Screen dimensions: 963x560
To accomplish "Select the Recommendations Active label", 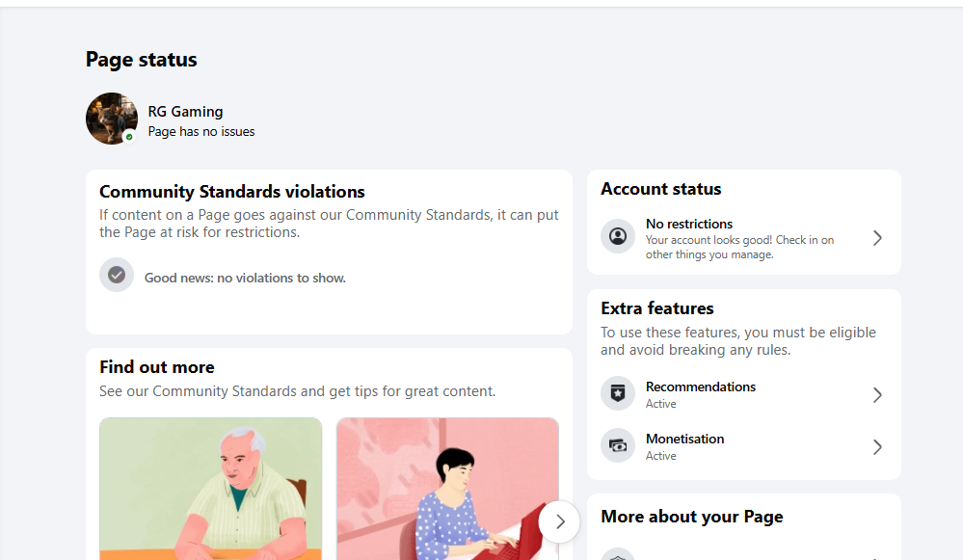I will [661, 404].
